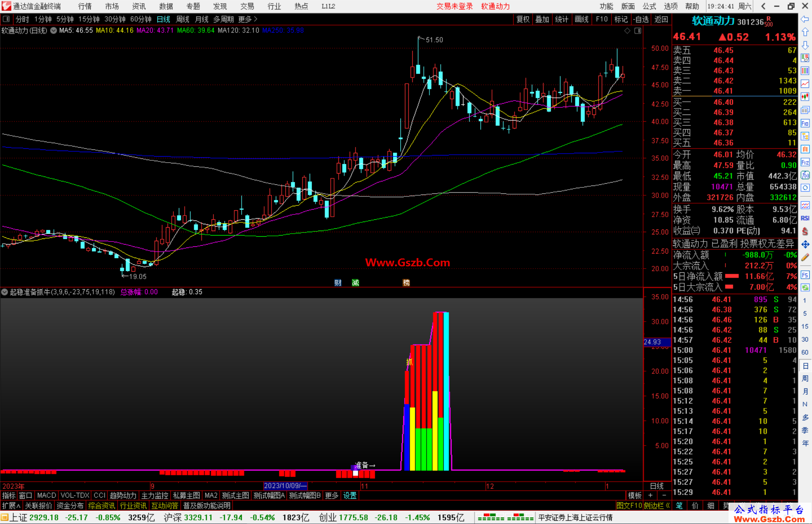The image size is (812, 524).
Task: Click the diamond icon at chart top-right
Action: tap(627, 31)
